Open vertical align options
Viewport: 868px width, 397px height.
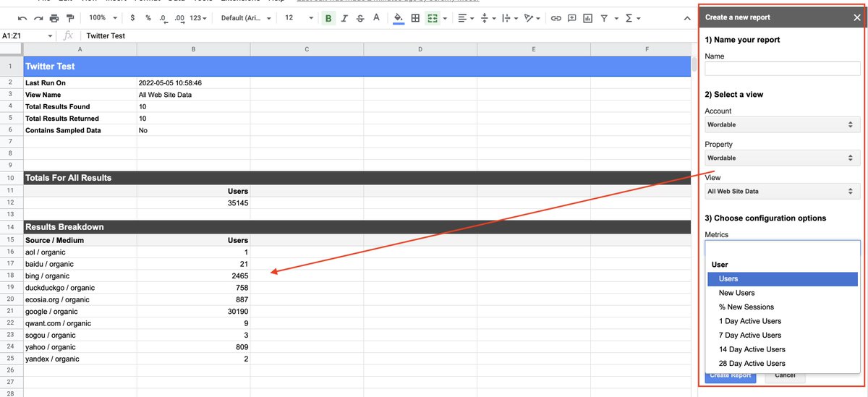tap(487, 17)
